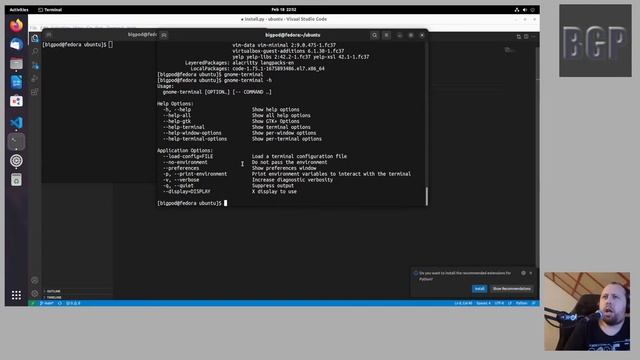The width and height of the screenshot is (640, 360).
Task: Select the Terminal icon in the dock
Action: (x=16, y=142)
